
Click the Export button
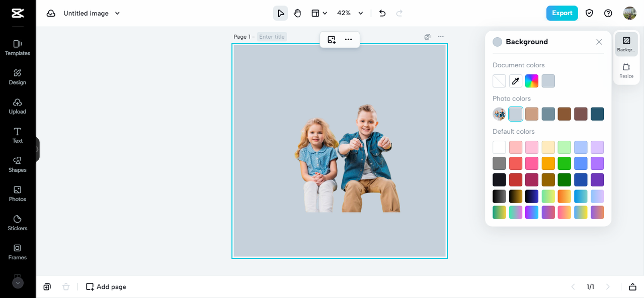pos(562,13)
